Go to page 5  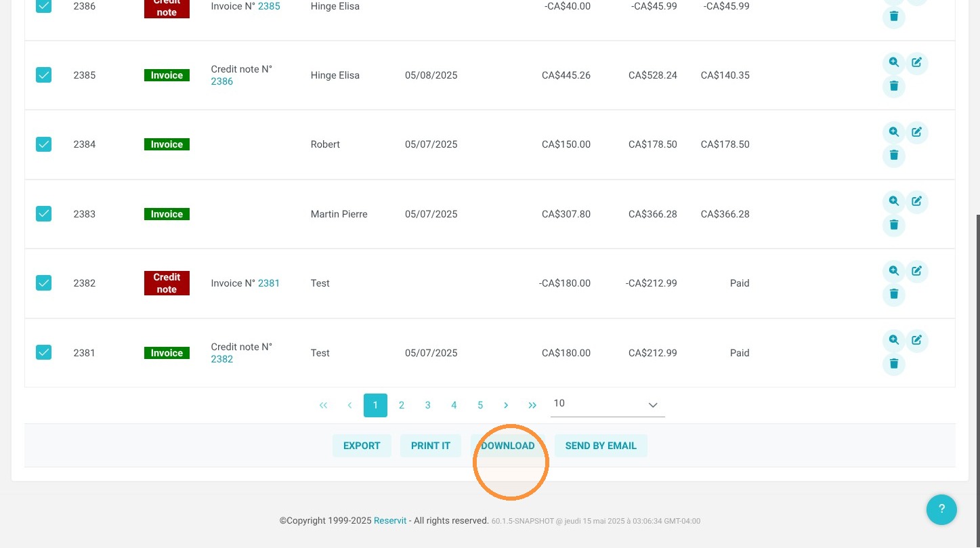coord(480,405)
